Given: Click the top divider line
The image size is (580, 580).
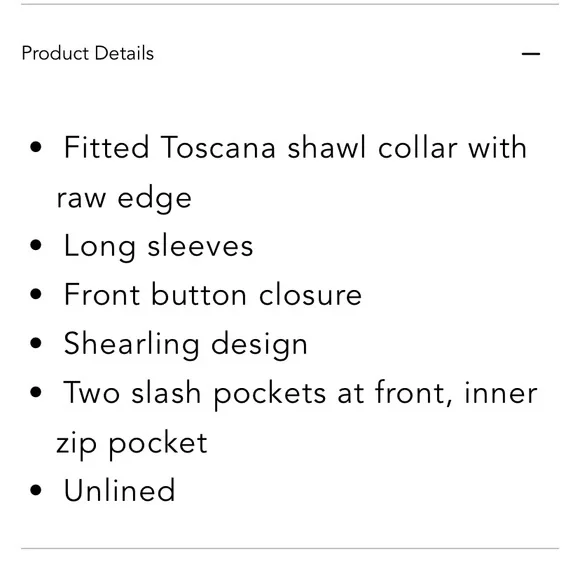Looking at the screenshot, I should (290, 4).
